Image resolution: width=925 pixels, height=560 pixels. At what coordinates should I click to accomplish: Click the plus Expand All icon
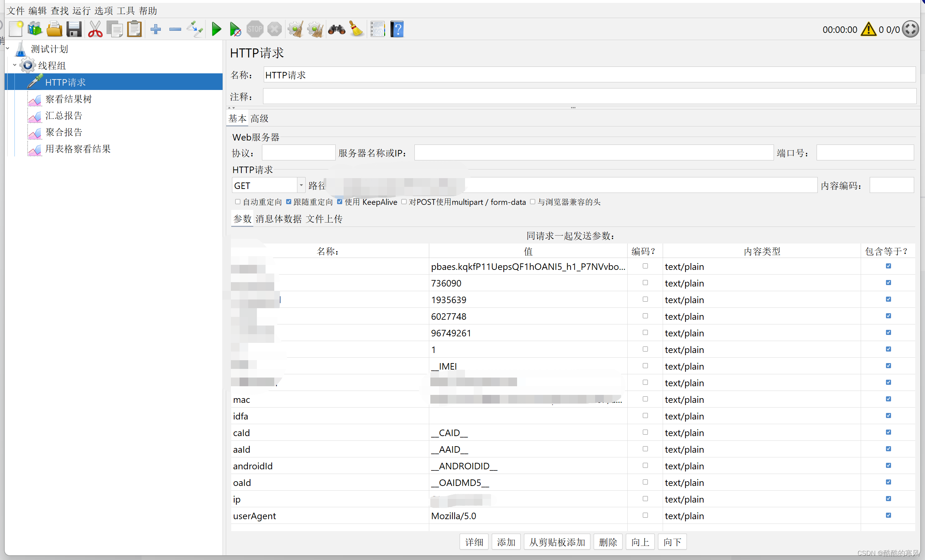(x=155, y=29)
